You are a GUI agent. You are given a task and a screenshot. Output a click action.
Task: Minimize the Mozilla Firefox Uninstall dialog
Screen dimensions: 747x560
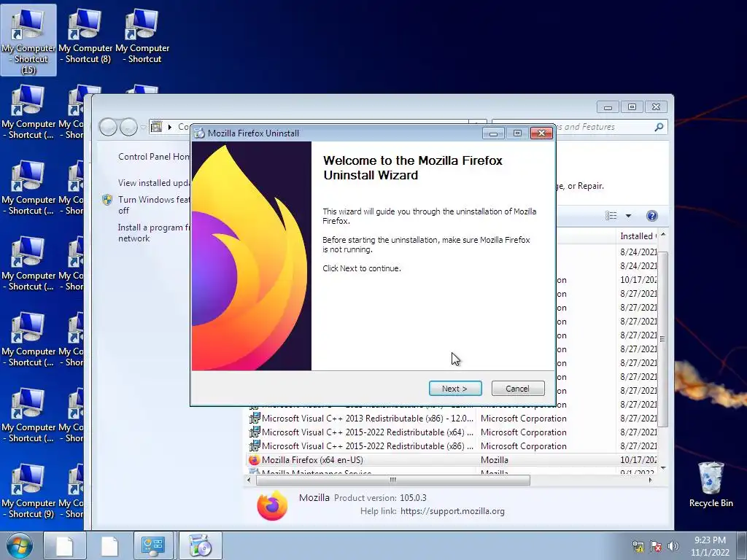pos(493,133)
